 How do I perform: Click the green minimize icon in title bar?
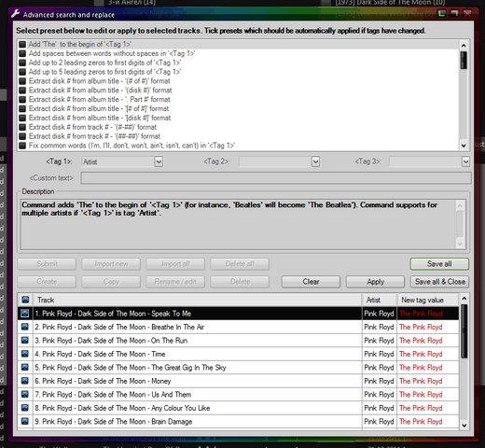click(x=442, y=14)
